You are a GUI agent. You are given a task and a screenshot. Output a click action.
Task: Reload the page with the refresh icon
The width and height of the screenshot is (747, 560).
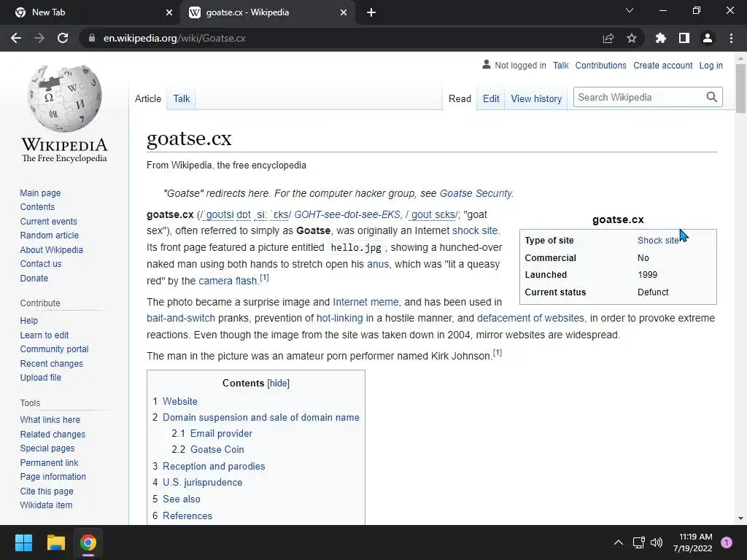(x=63, y=38)
